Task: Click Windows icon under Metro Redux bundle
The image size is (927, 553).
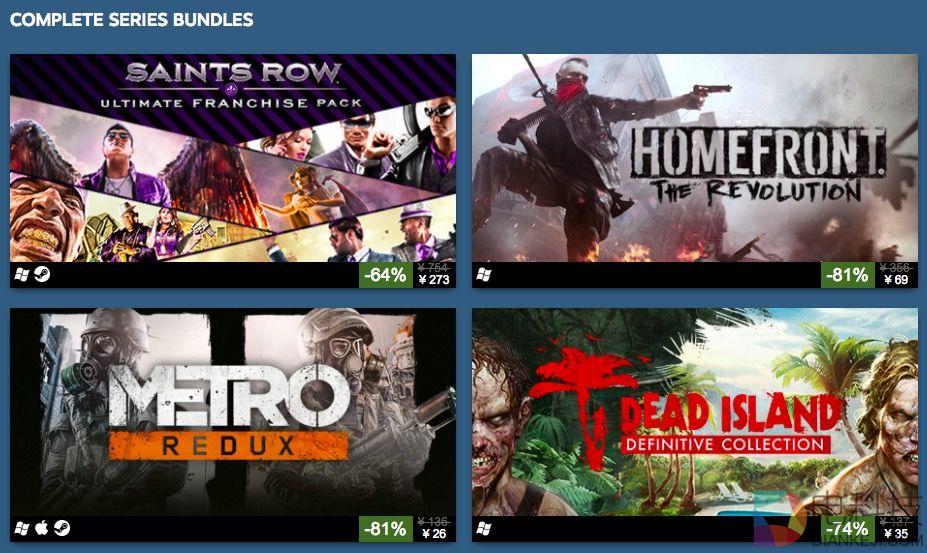Action: point(21,528)
